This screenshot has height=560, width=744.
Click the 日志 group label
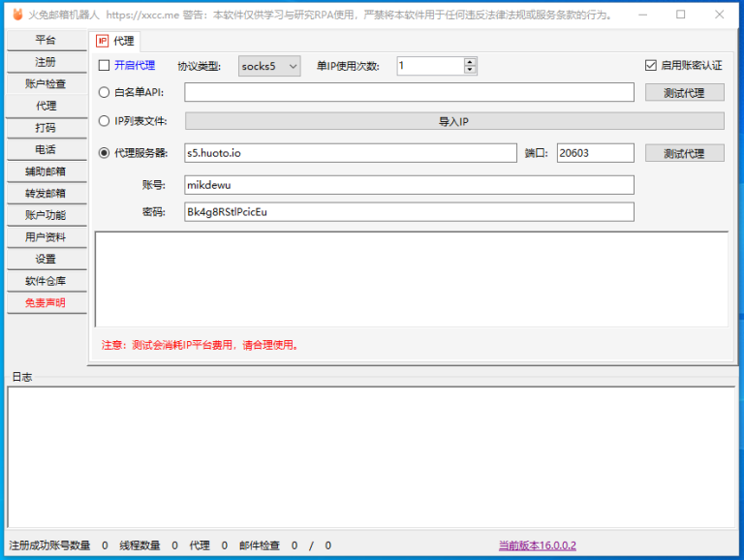[x=22, y=377]
